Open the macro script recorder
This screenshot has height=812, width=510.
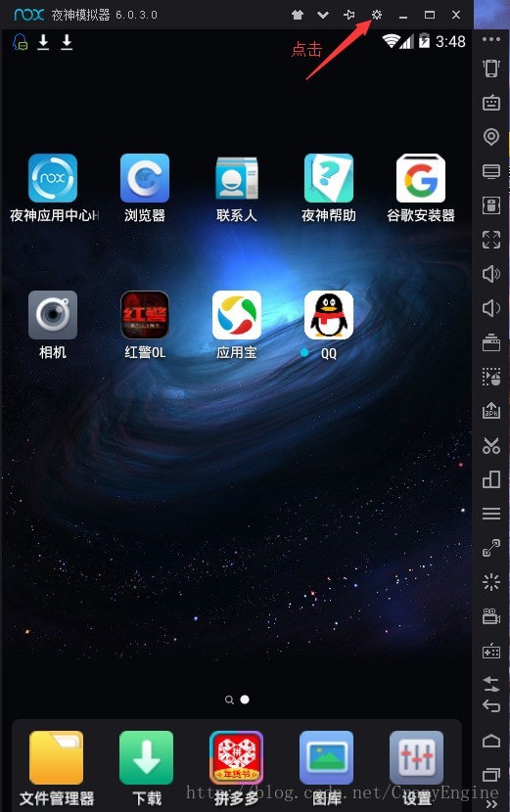tap(491, 377)
